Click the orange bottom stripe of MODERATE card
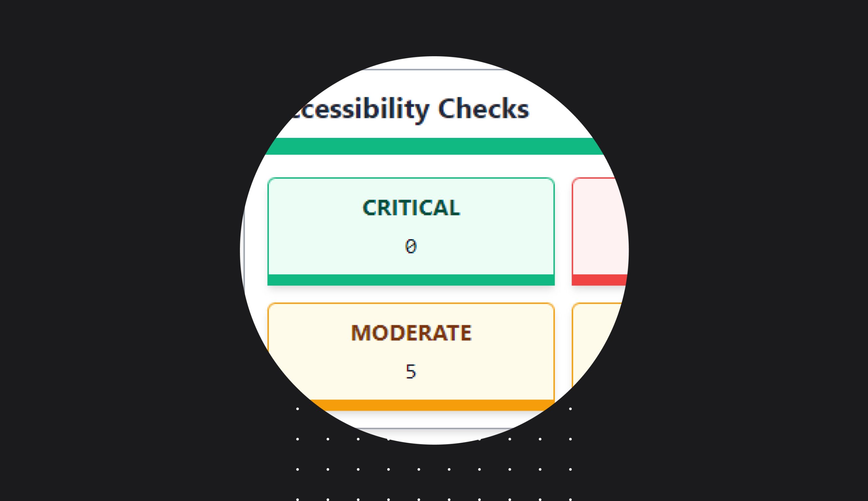The height and width of the screenshot is (501, 868). [430, 405]
